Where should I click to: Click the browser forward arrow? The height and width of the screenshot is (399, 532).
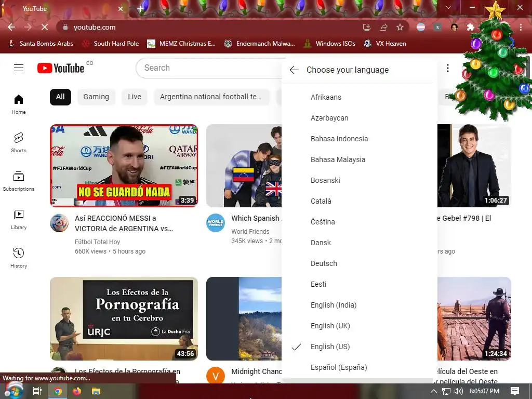(x=28, y=27)
